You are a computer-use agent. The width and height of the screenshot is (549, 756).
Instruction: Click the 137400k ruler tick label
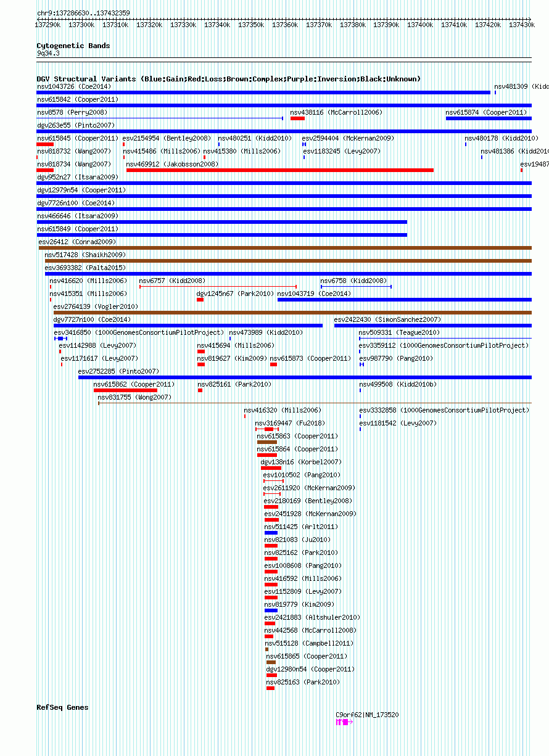421,25
